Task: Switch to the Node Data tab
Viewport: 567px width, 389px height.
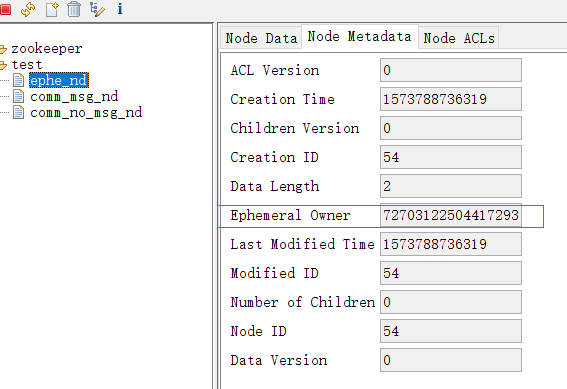Action: click(x=261, y=38)
